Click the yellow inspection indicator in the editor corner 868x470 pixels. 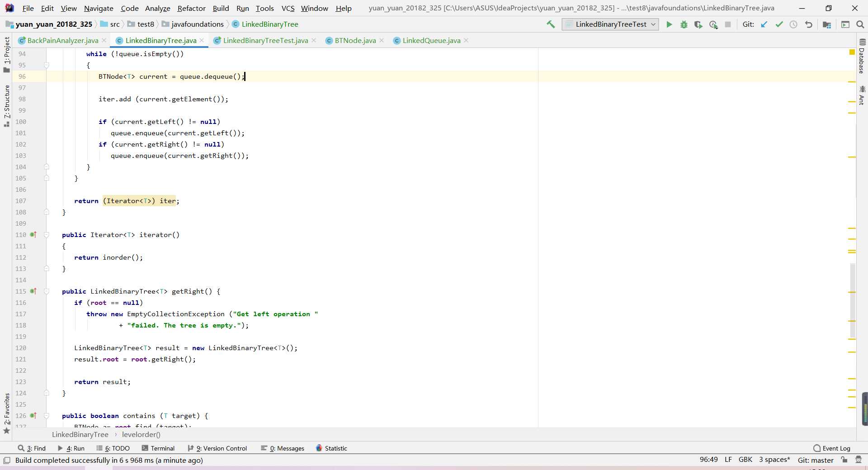pos(852,52)
